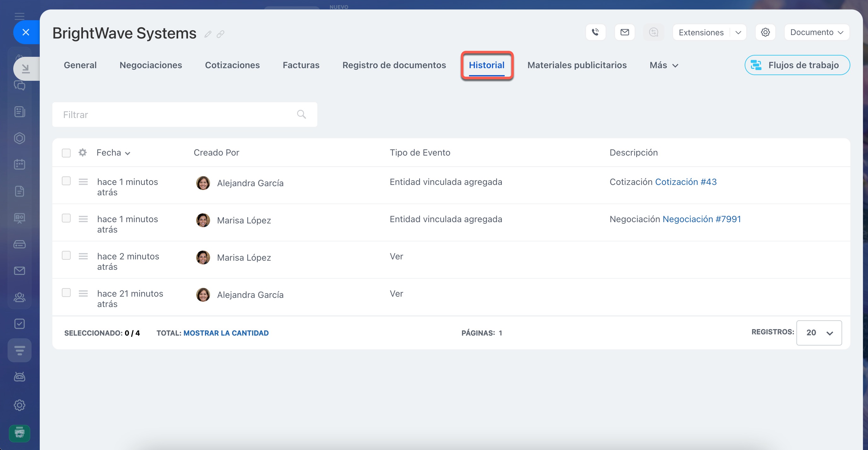Open the settings gear next to Extensiones
The width and height of the screenshot is (868, 450).
coord(765,33)
